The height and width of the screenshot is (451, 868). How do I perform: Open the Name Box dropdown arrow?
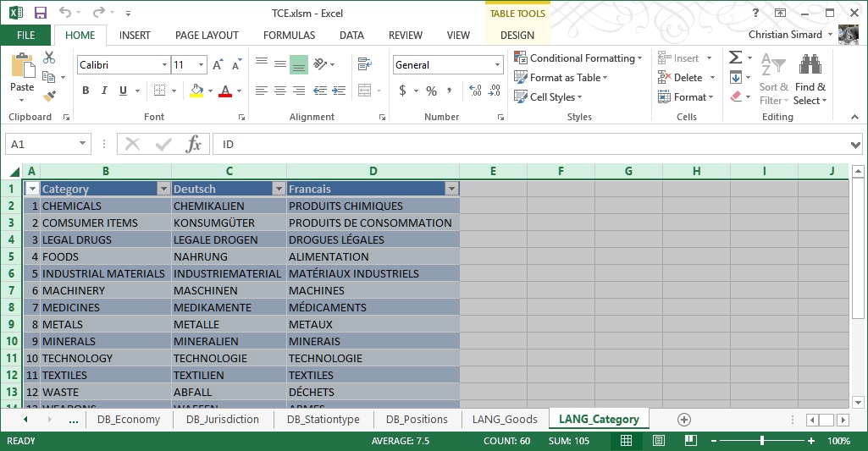tap(82, 144)
